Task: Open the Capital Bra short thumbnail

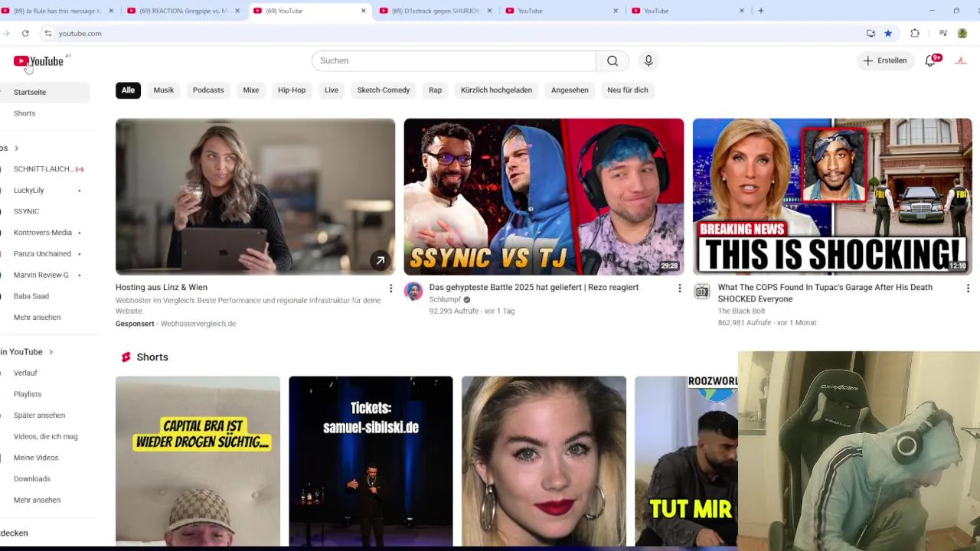Action: pyautogui.click(x=198, y=461)
